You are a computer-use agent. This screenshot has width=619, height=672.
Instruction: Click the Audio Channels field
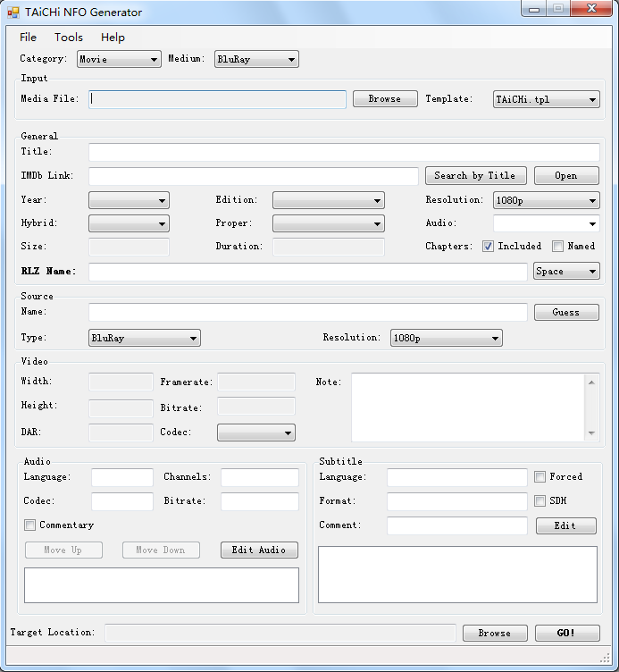point(260,477)
